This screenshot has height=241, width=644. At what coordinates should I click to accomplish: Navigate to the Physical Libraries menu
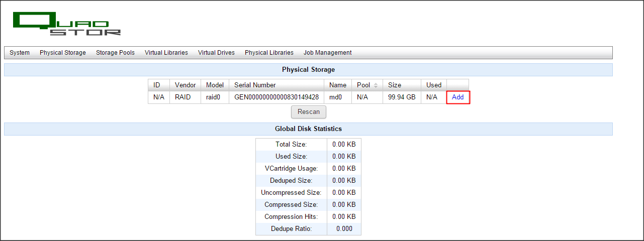[269, 53]
